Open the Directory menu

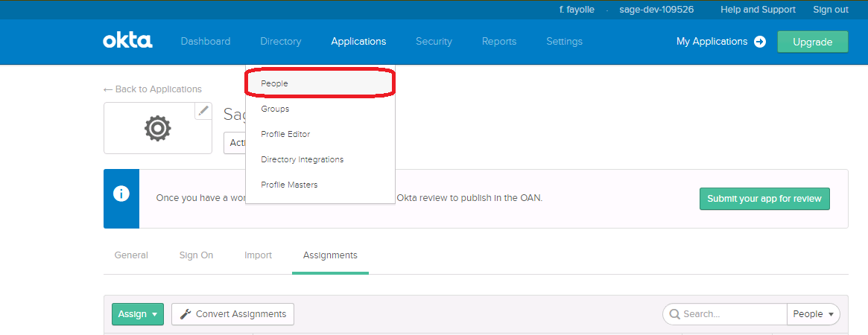tap(281, 42)
